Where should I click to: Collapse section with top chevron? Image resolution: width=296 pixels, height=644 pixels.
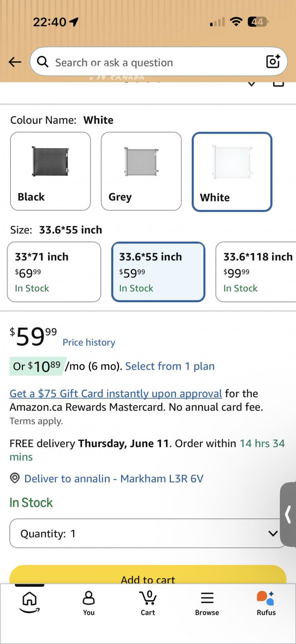click(251, 84)
